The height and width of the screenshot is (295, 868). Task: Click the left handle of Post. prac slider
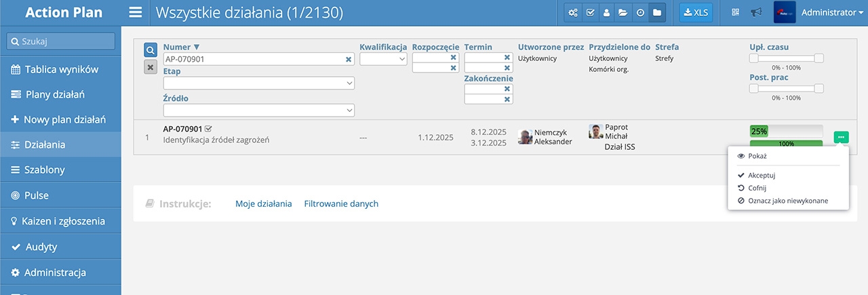point(753,89)
